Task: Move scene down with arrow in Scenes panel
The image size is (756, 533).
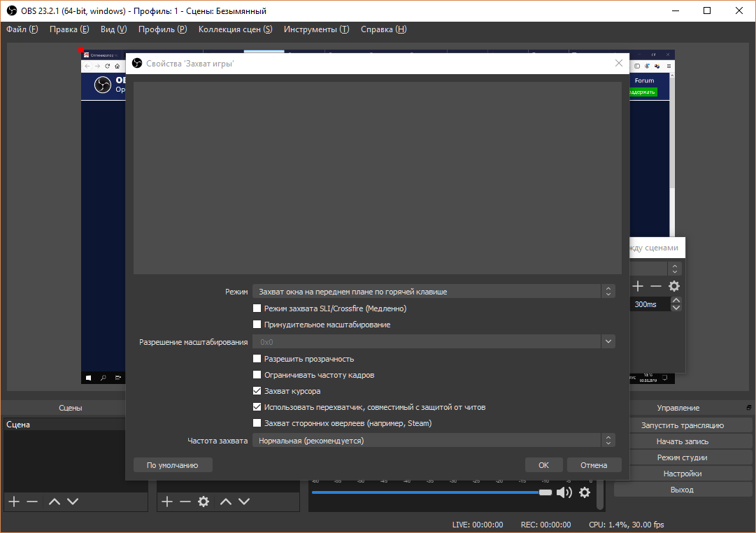Action: tap(73, 502)
